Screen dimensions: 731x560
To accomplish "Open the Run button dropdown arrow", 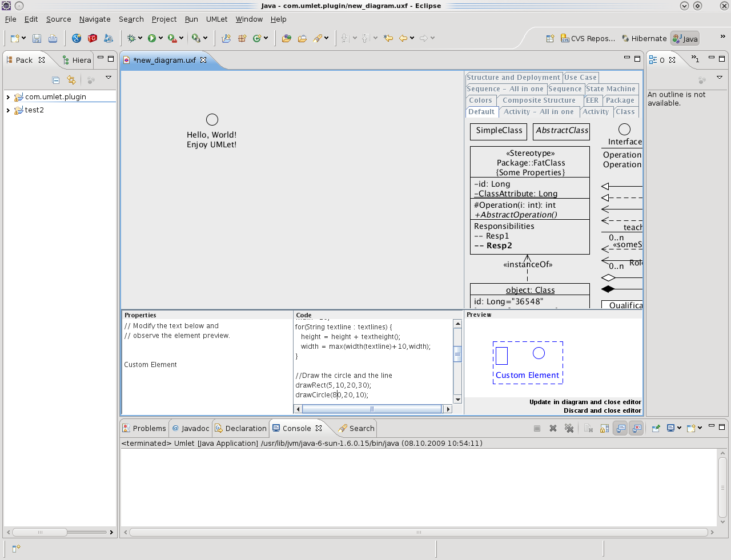I will pos(160,38).
